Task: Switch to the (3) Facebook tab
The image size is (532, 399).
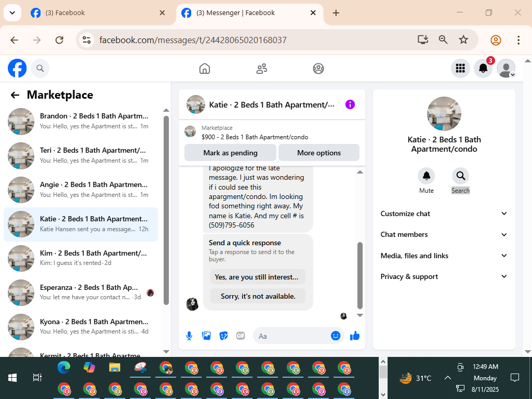Action: [x=98, y=13]
